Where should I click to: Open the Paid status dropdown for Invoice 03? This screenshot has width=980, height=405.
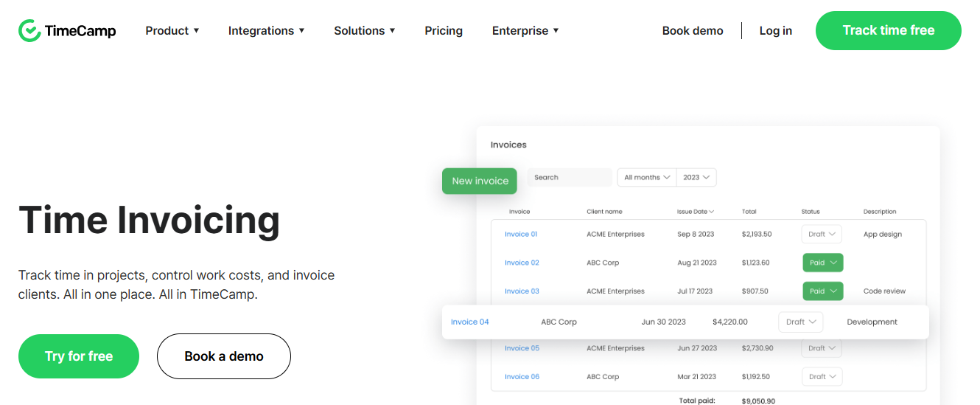pyautogui.click(x=822, y=291)
